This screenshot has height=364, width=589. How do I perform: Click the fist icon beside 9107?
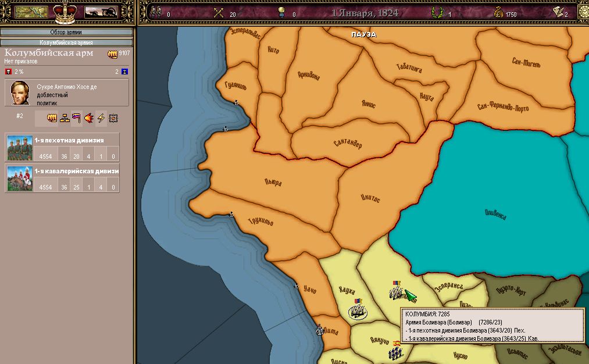(x=112, y=54)
